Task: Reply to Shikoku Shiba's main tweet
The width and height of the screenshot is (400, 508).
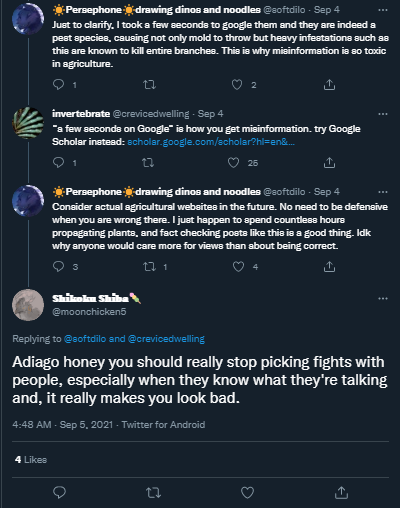Action: [60, 492]
